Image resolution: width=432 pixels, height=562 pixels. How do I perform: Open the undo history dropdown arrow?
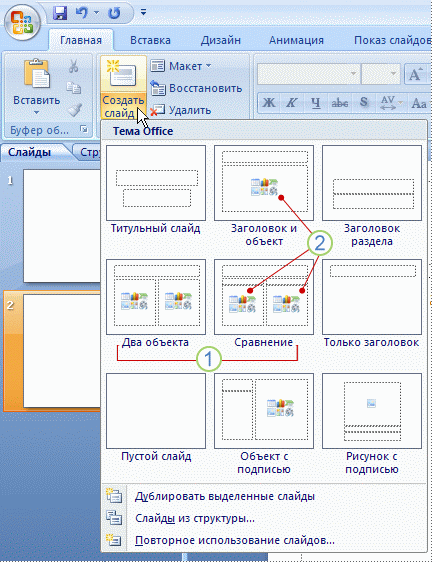(96, 13)
